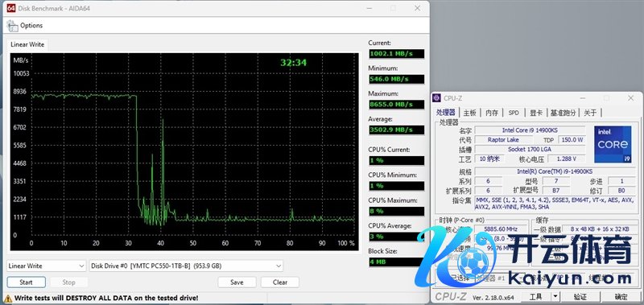Image resolution: width=644 pixels, height=305 pixels.
Task: Click the Intel Core i9 logo in CPU-Z
Action: pyautogui.click(x=613, y=145)
